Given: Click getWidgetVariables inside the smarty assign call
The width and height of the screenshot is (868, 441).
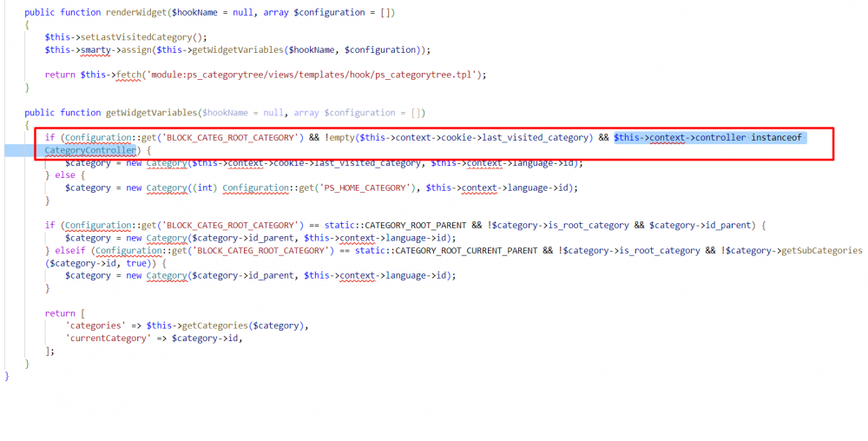Looking at the screenshot, I should click(237, 49).
